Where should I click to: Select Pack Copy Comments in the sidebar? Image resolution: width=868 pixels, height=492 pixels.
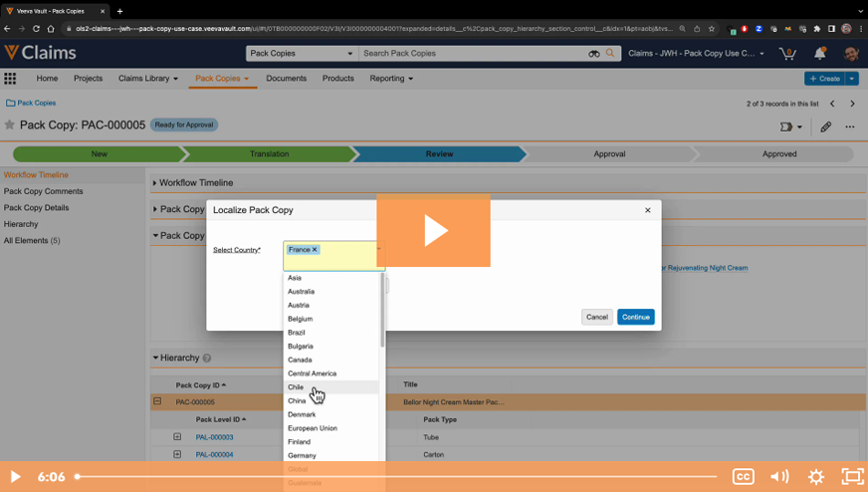coord(43,191)
